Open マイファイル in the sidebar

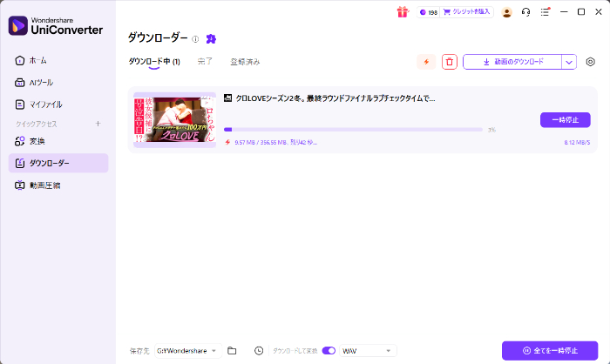58,104
